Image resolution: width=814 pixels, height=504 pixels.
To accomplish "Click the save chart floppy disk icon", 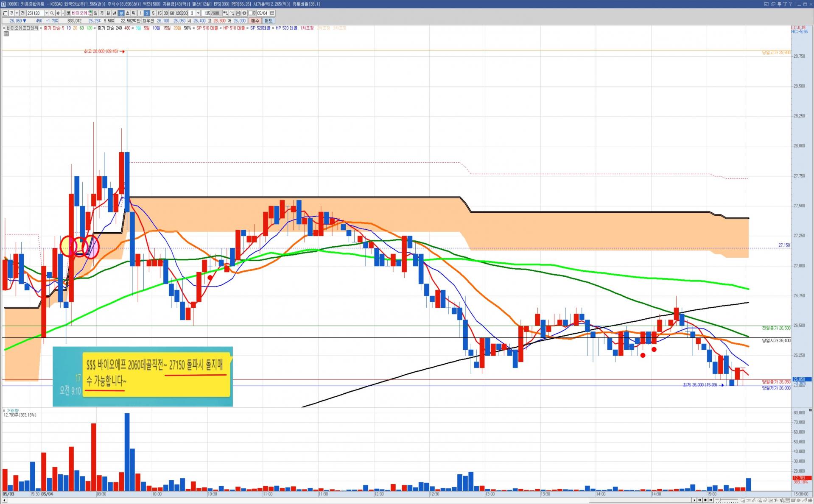I will tap(238, 13).
